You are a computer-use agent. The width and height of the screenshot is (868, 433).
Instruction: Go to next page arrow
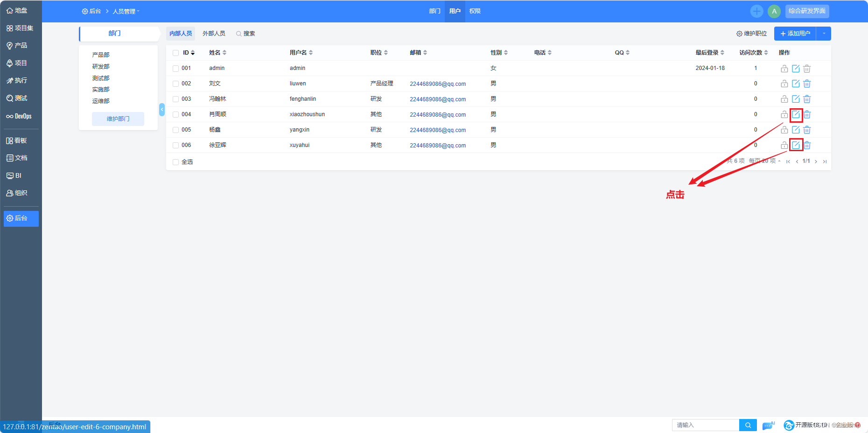point(816,161)
